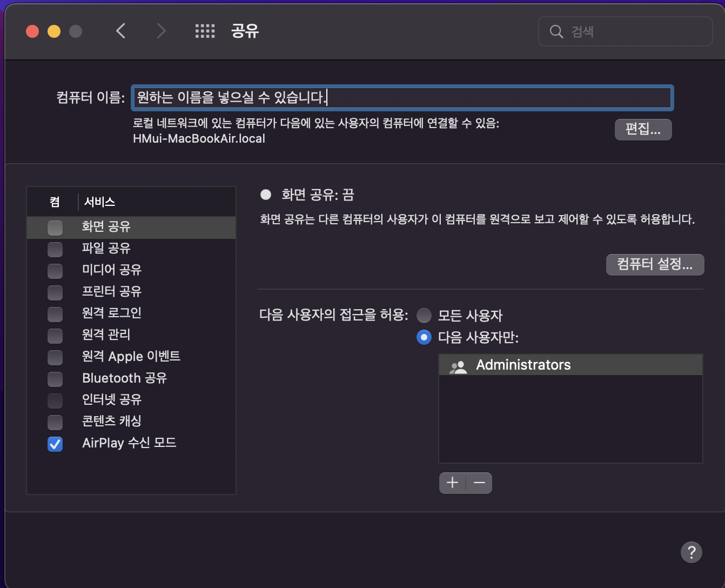Click the 편집... button

click(643, 130)
